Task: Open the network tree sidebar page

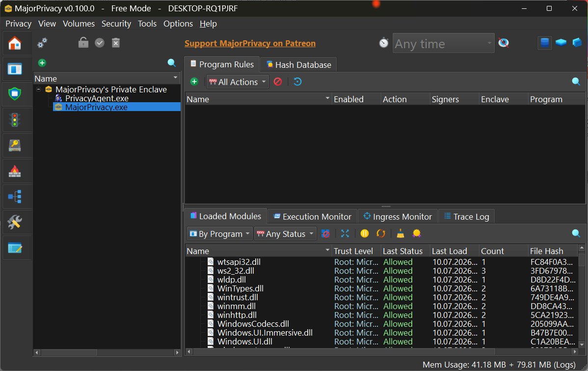Action: click(x=15, y=197)
